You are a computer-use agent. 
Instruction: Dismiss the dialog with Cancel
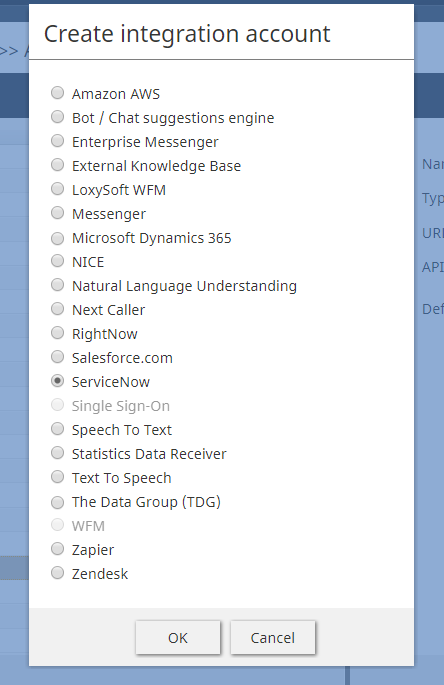[x=273, y=638]
